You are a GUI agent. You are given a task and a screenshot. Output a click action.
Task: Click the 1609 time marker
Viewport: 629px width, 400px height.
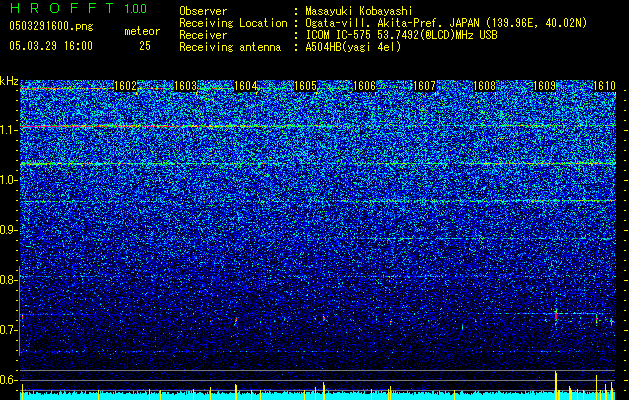[544, 86]
